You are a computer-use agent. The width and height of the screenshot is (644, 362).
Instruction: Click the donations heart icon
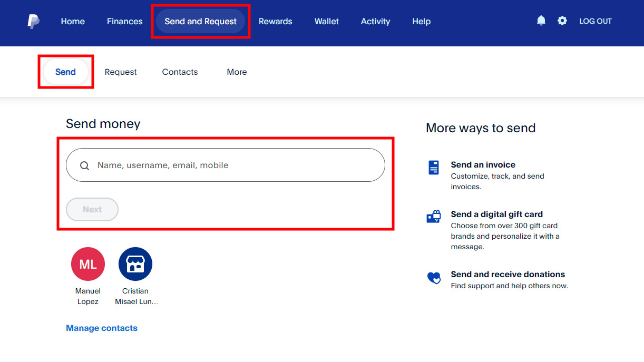coord(433,278)
